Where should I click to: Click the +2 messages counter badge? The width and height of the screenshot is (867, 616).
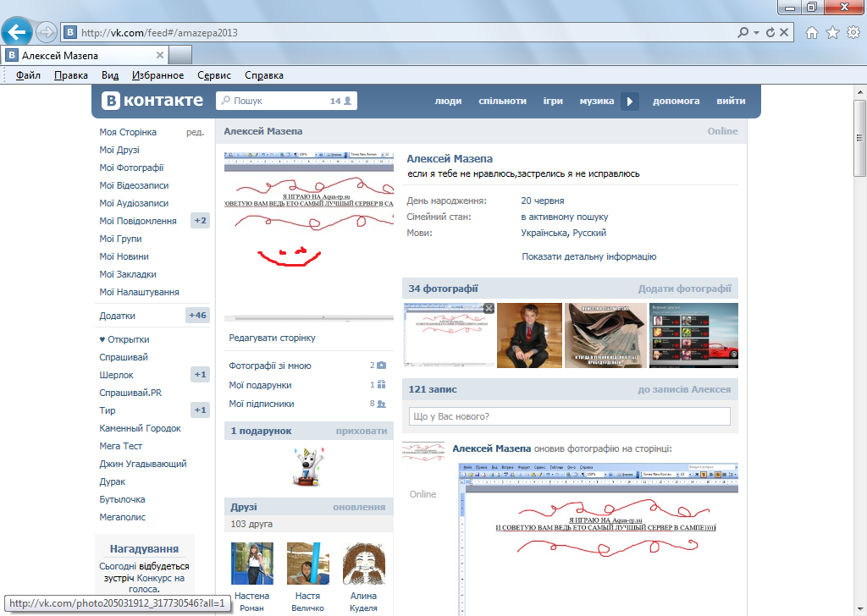200,221
